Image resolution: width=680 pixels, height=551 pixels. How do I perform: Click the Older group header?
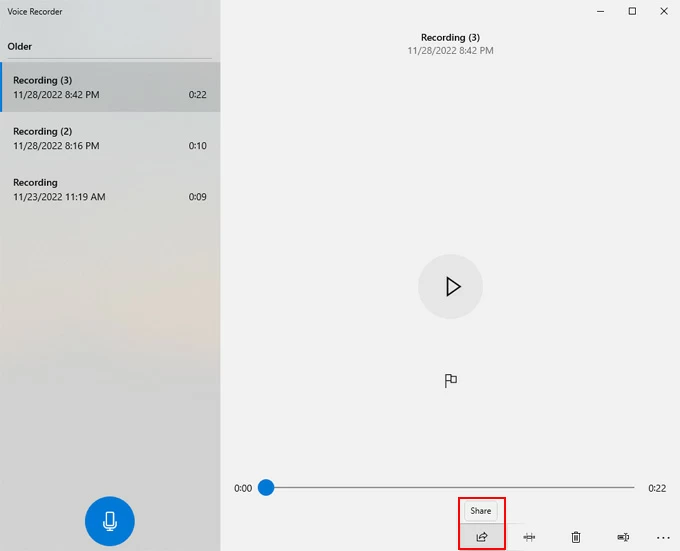[20, 46]
